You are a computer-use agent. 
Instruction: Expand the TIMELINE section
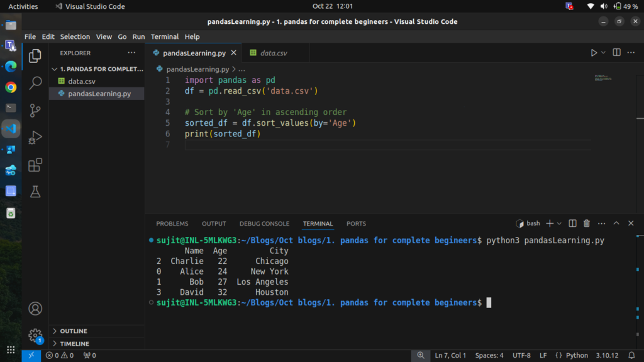click(74, 344)
